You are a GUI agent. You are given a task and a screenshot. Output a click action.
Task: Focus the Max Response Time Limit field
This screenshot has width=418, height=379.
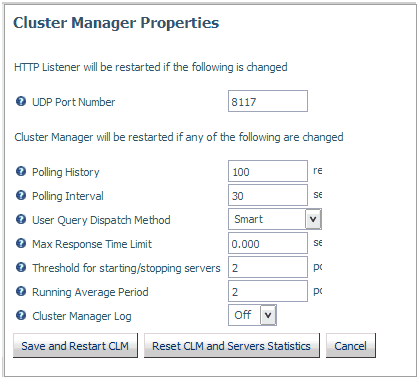[268, 243]
